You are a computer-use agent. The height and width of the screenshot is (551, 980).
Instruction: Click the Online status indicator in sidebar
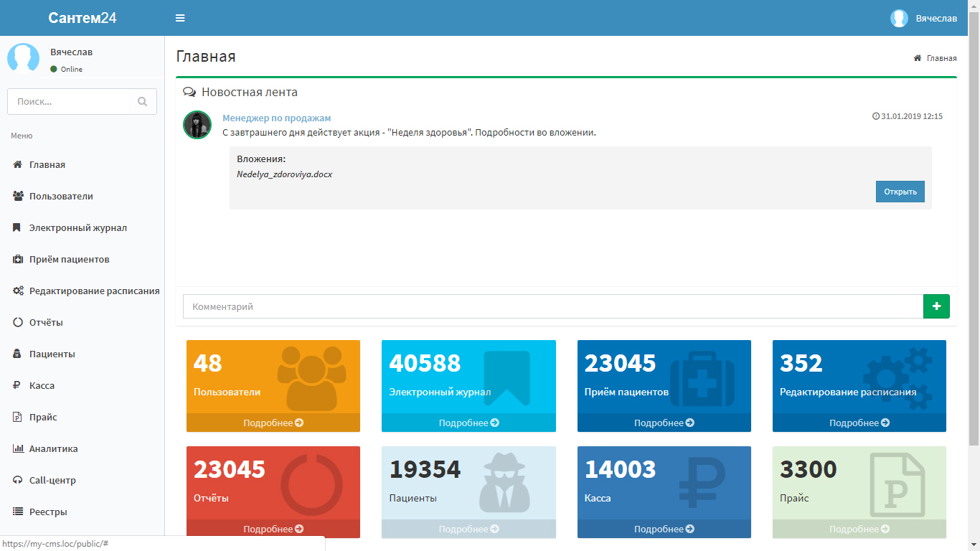(67, 69)
